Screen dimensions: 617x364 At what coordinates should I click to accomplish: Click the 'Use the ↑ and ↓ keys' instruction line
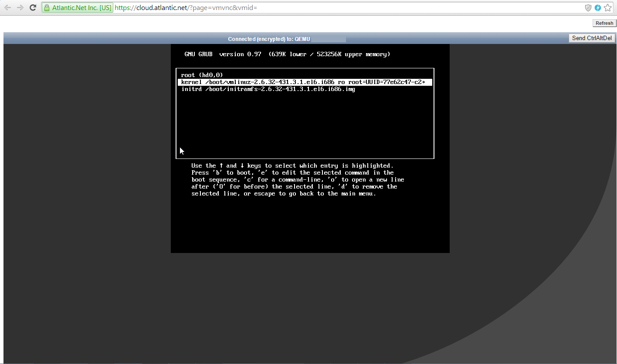[292, 166]
